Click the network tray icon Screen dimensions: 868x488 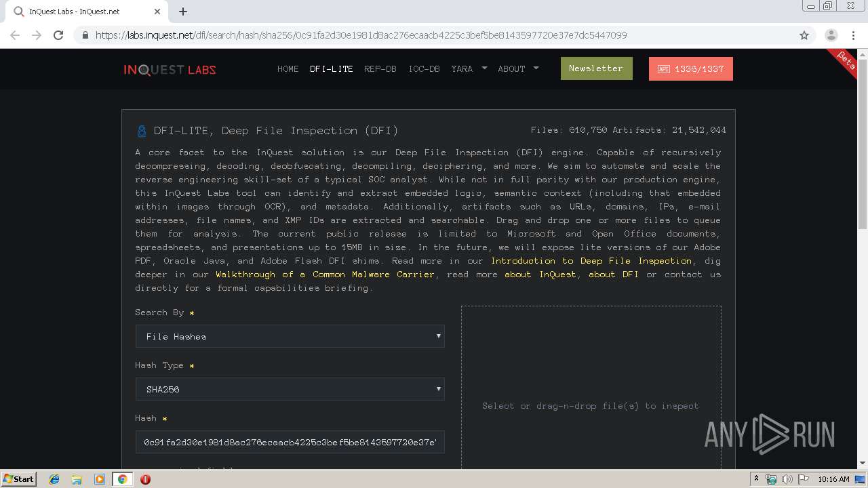771,479
